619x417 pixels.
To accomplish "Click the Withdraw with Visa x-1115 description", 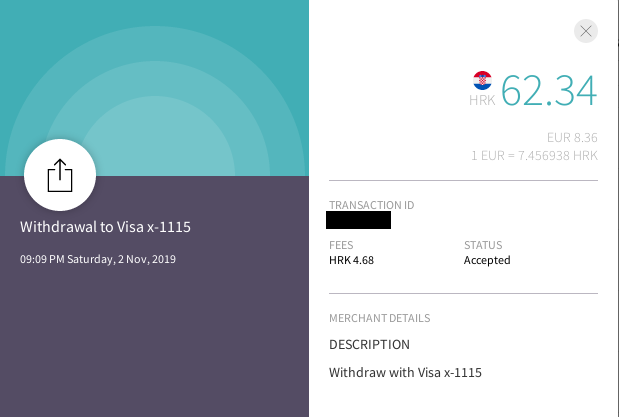I will [405, 373].
